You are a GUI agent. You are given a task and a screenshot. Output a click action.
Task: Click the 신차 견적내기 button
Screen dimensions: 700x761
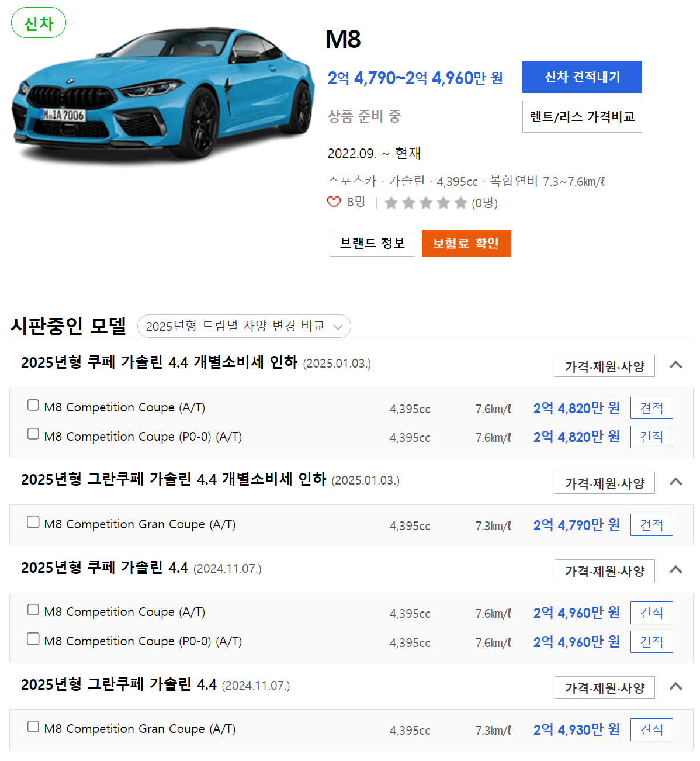click(582, 77)
